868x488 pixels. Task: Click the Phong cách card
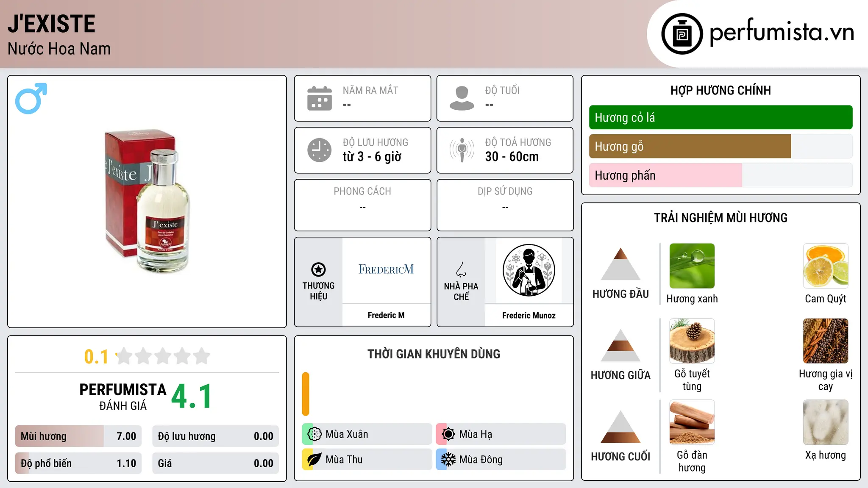pyautogui.click(x=362, y=205)
